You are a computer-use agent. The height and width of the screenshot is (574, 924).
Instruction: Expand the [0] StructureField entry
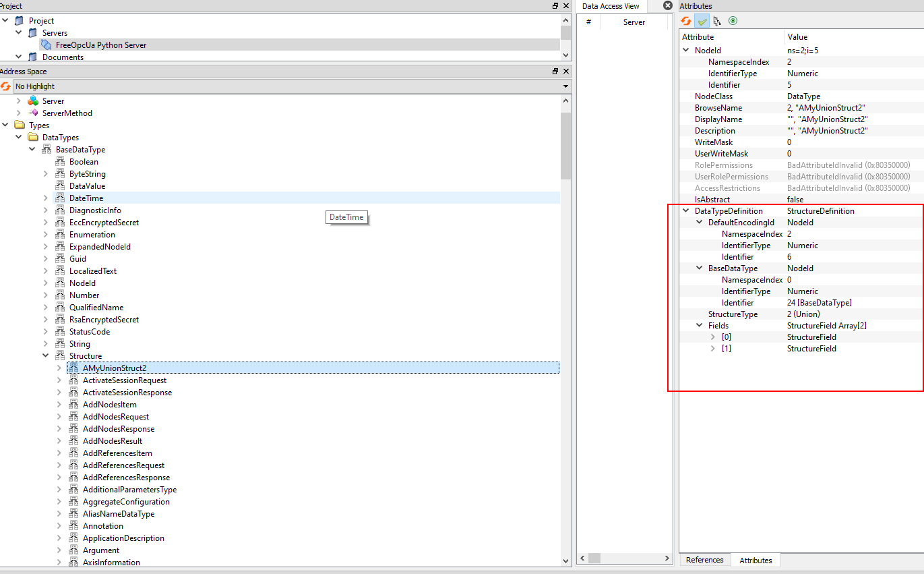[713, 337]
